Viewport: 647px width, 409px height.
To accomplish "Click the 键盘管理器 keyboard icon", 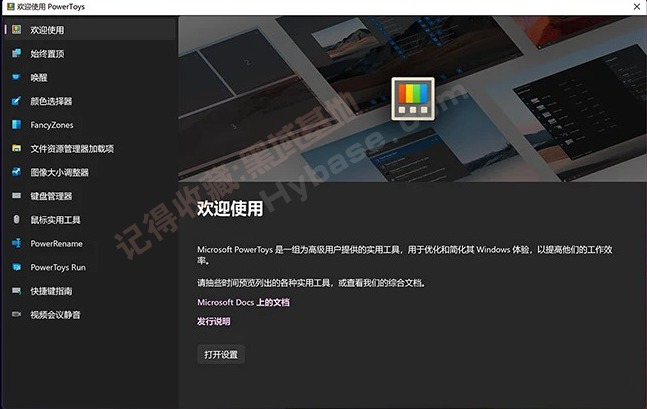I will click(17, 196).
